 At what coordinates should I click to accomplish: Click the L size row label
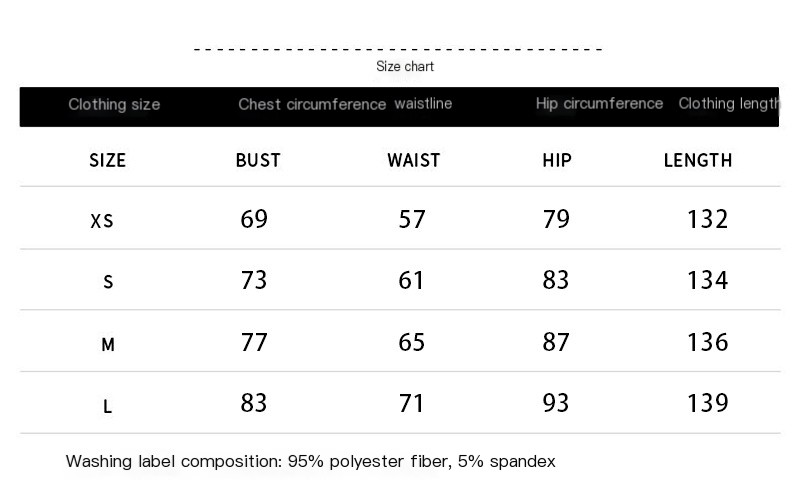click(107, 407)
